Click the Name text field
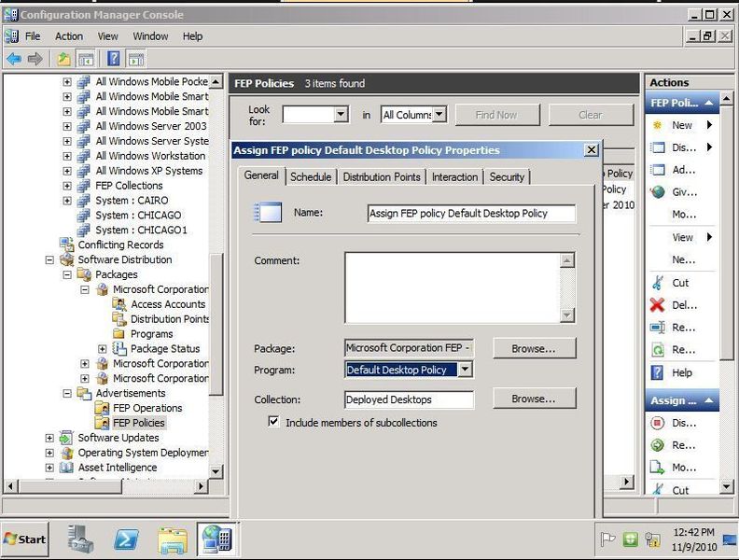The width and height of the screenshot is (739, 560). tap(471, 213)
